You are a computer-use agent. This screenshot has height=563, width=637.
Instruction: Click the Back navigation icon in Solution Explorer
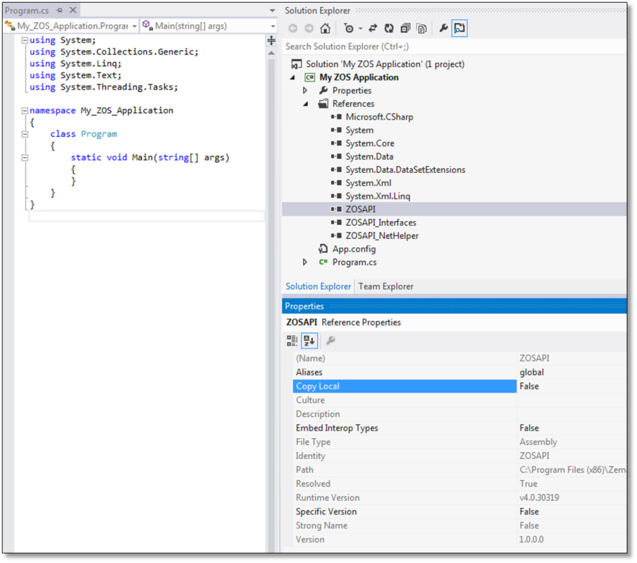point(293,28)
